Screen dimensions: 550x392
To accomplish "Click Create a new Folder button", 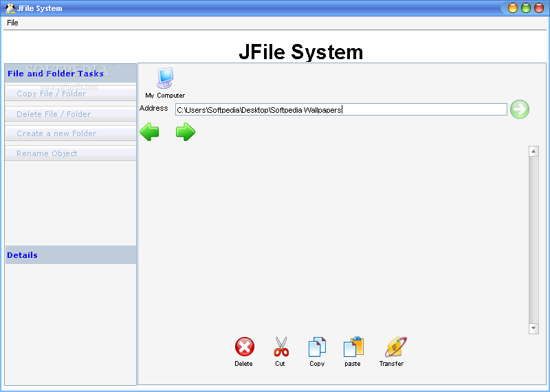I will (x=71, y=133).
